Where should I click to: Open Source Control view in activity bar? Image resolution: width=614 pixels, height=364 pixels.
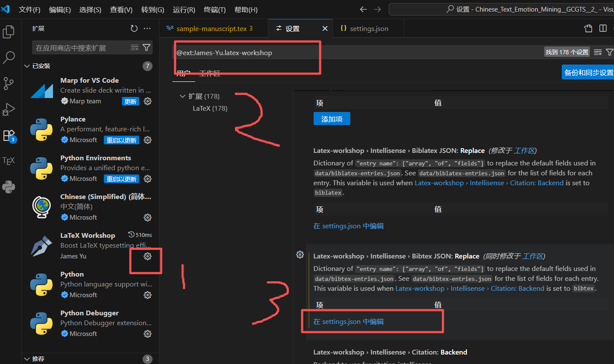tap(9, 84)
